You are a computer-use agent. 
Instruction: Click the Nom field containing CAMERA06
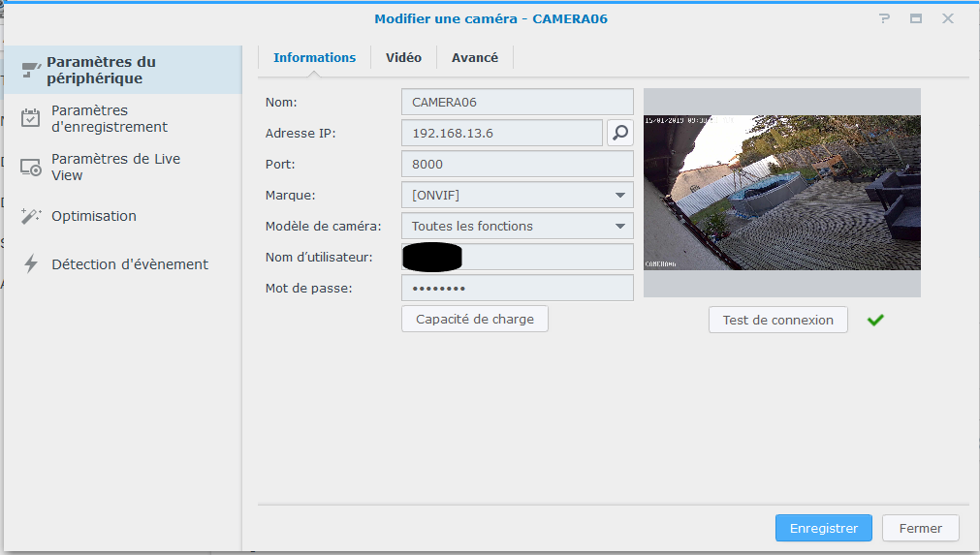click(x=517, y=102)
